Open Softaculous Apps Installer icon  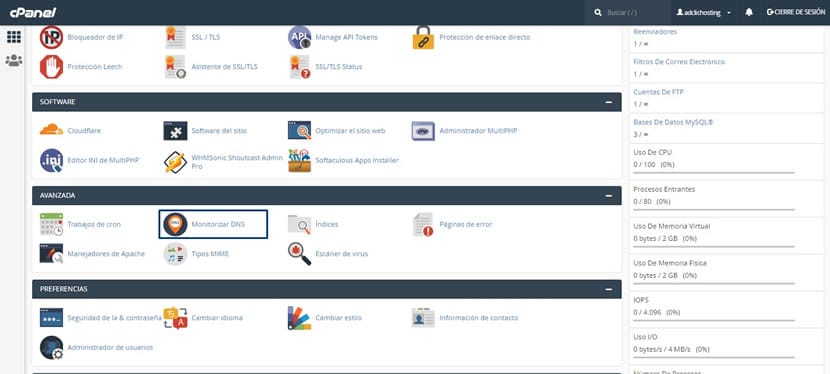coord(300,160)
